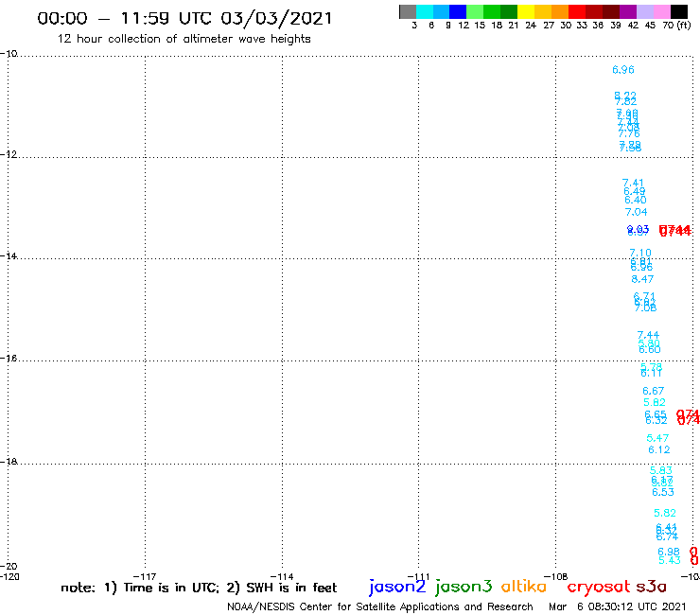The image size is (700, 615).
Task: Click the '-117' longitude axis label
Action: pyautogui.click(x=145, y=576)
